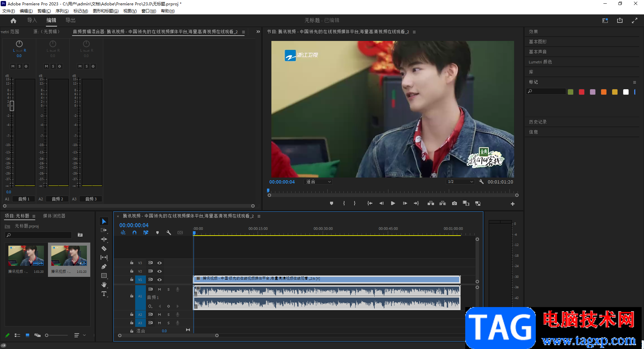644x349 pixels.
Task: Click the Home icon
Action: tap(13, 20)
